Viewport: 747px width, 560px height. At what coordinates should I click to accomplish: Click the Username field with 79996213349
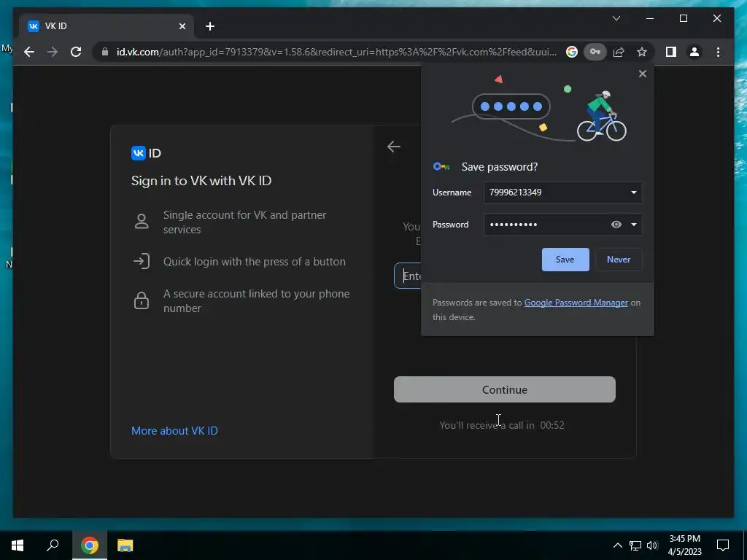coord(562,192)
